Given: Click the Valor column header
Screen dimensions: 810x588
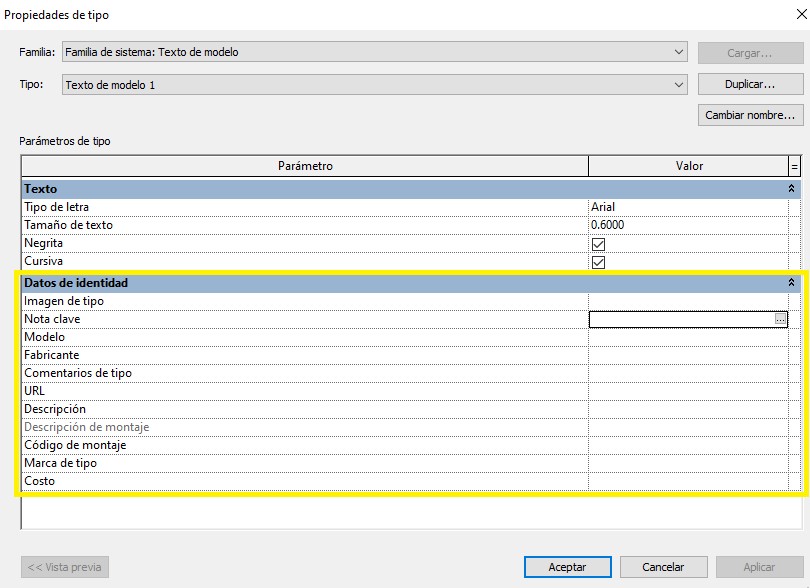Looking at the screenshot, I should pyautogui.click(x=688, y=166).
